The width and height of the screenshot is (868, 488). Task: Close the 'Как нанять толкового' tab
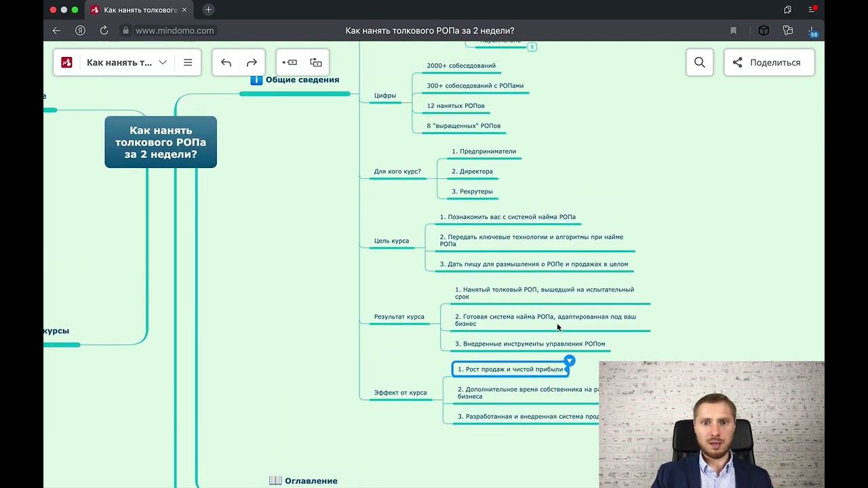[184, 10]
